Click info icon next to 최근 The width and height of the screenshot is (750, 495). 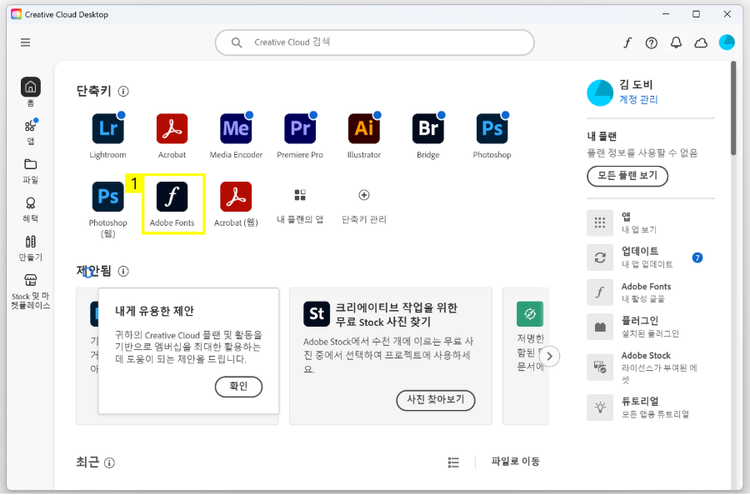pyautogui.click(x=110, y=463)
